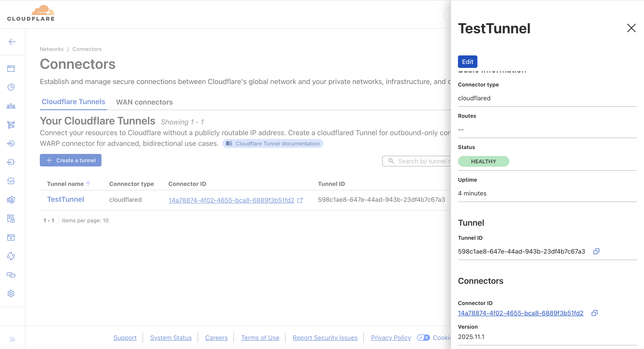The height and width of the screenshot is (349, 644).
Task: Open the Cloudflare Tunnel documentation link
Action: [273, 144]
